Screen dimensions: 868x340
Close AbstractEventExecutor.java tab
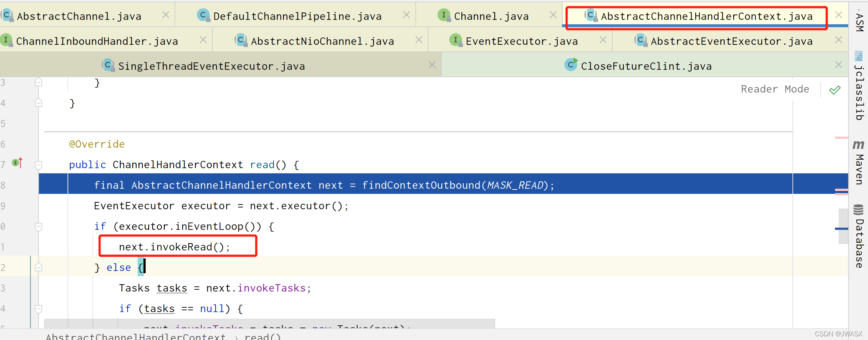pyautogui.click(x=839, y=40)
